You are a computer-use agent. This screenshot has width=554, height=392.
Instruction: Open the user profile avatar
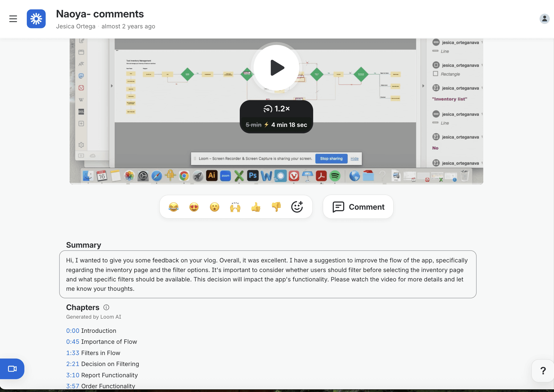pos(544,19)
